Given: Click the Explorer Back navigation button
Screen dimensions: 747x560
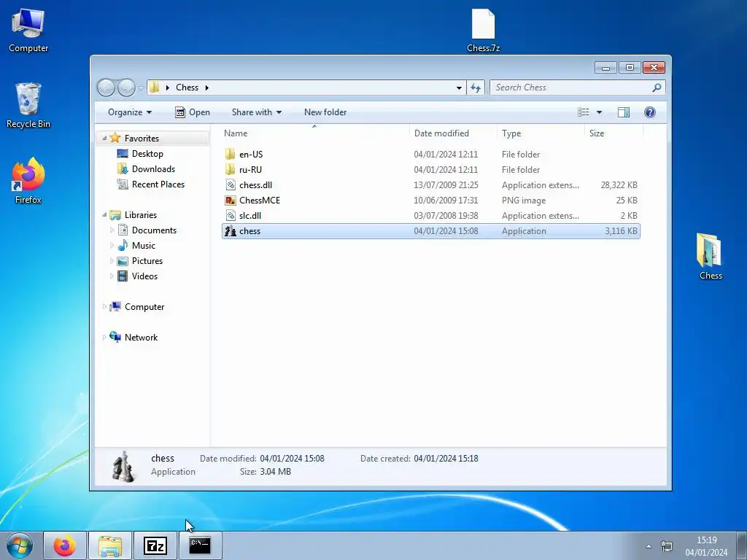Looking at the screenshot, I should coord(106,87).
